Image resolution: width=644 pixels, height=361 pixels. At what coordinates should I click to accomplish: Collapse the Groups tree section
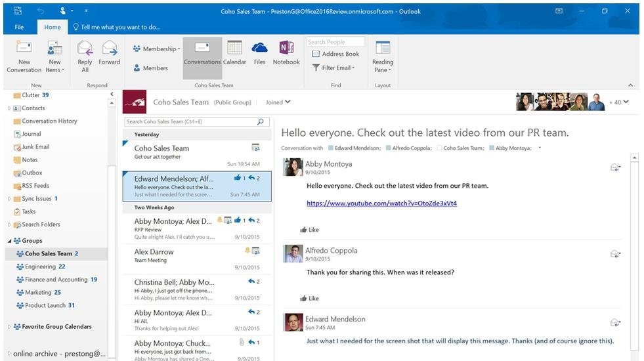pos(10,241)
